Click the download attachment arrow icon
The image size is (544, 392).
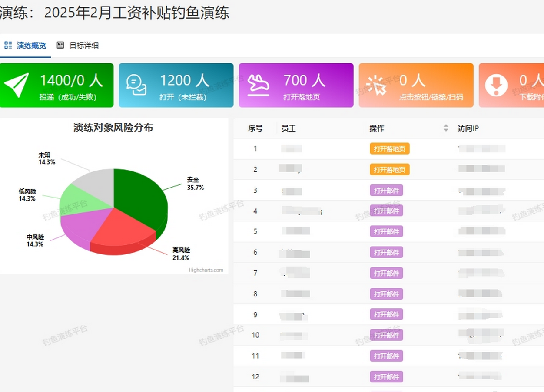(496, 85)
